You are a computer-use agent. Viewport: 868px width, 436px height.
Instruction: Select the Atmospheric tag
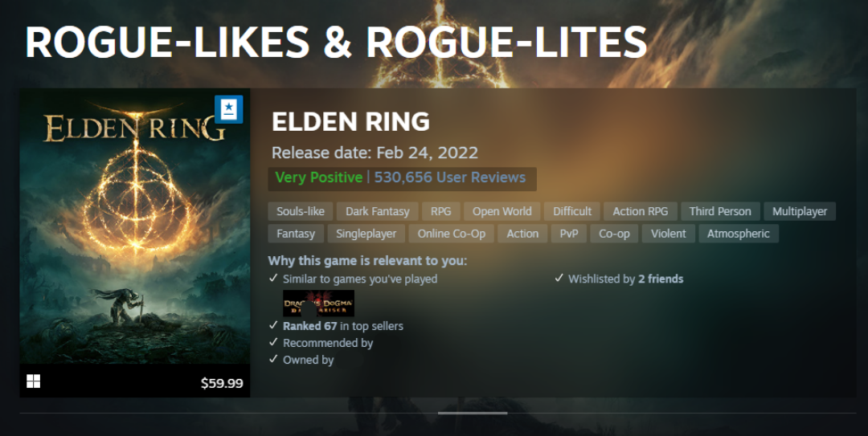click(739, 234)
